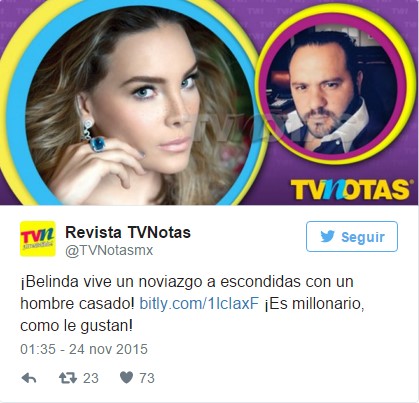Click the @TVNotasmx handle
The width and height of the screenshot is (419, 403).
coord(109,250)
